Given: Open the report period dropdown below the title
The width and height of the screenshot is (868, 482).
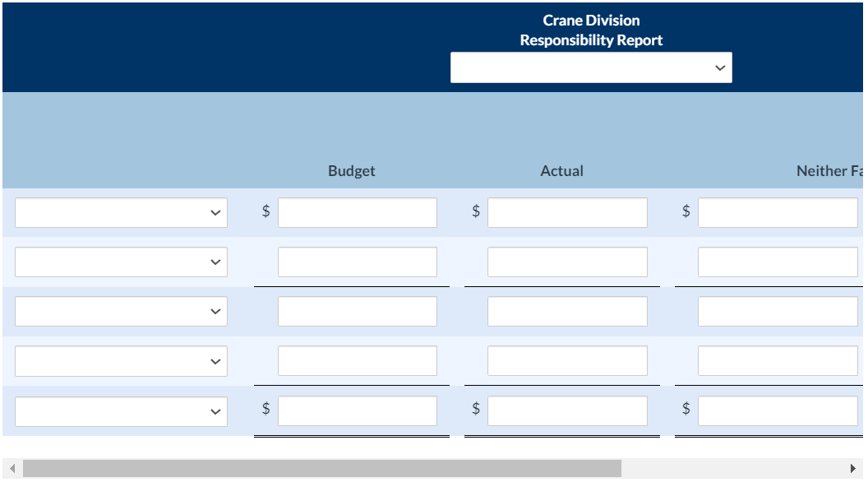Looking at the screenshot, I should pos(590,67).
